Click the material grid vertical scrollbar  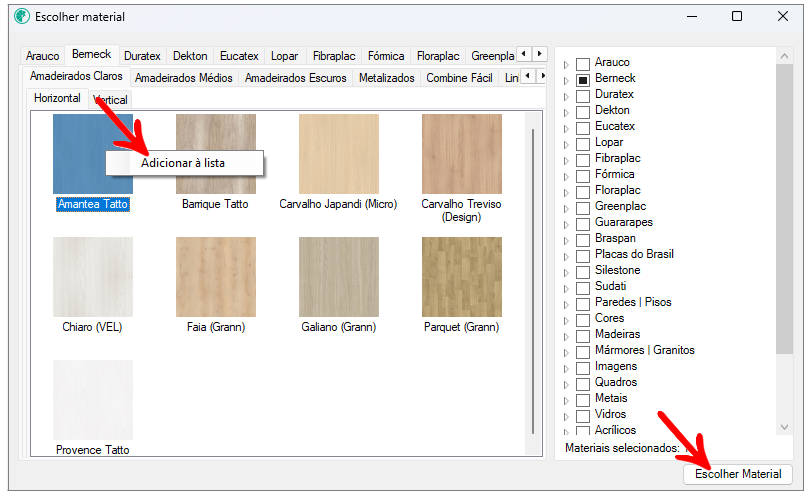coord(533,281)
